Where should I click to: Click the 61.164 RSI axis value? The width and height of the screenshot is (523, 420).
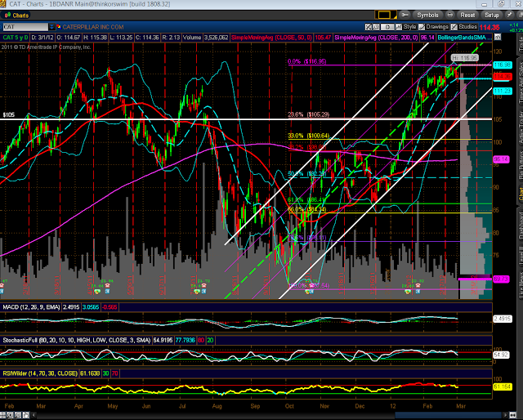502,387
